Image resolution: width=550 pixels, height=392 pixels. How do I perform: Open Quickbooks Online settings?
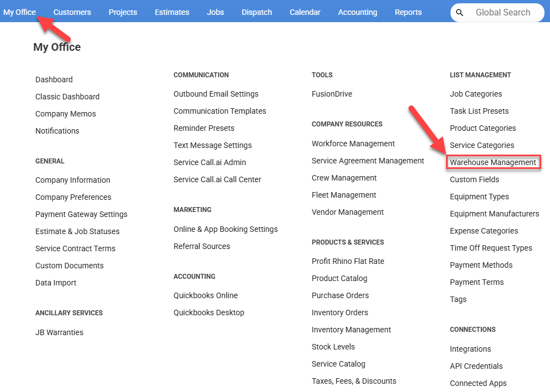pyautogui.click(x=206, y=296)
